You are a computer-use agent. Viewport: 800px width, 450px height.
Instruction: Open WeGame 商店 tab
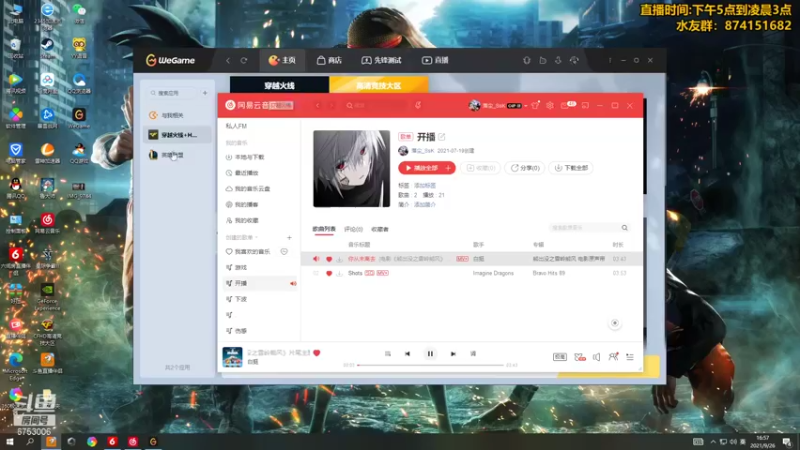pyautogui.click(x=329, y=60)
